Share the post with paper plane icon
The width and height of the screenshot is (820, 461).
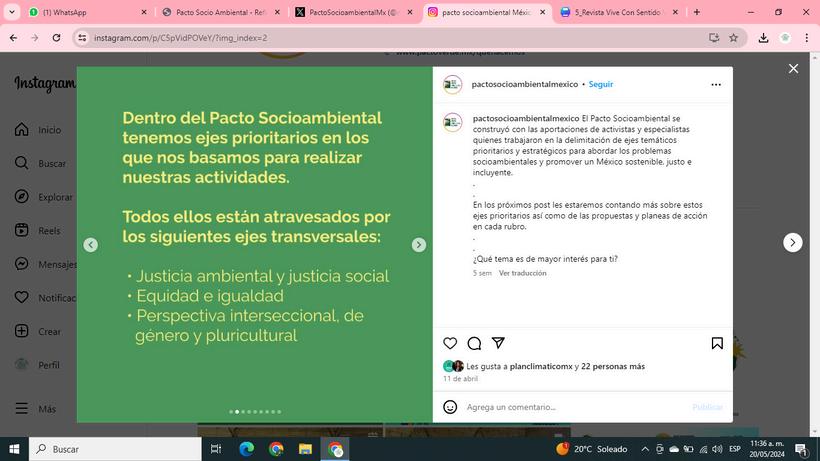coord(498,343)
